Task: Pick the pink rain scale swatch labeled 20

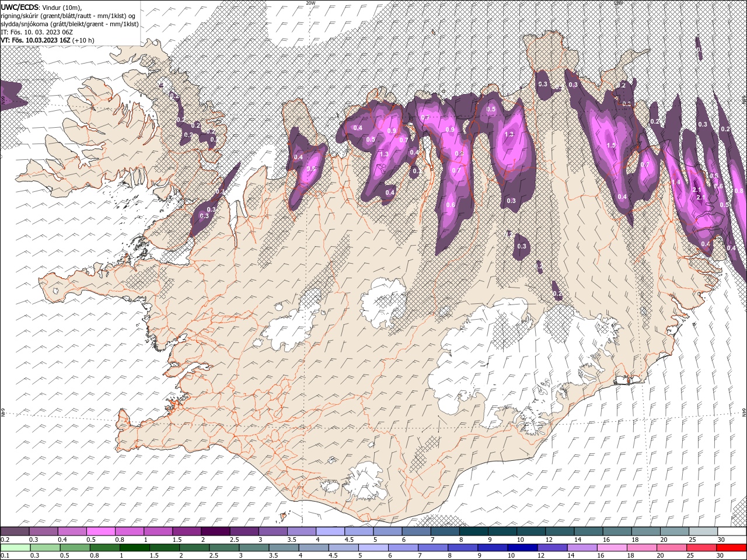Action: click(672, 548)
